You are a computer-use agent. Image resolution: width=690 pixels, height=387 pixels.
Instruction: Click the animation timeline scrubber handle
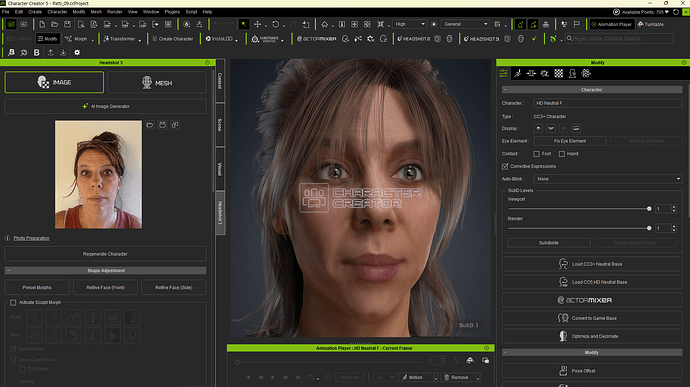(x=237, y=362)
